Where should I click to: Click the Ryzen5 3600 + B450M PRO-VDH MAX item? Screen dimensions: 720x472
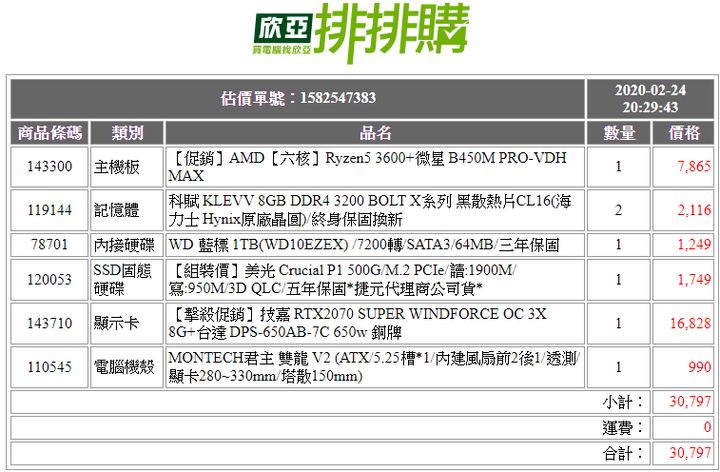(367, 167)
